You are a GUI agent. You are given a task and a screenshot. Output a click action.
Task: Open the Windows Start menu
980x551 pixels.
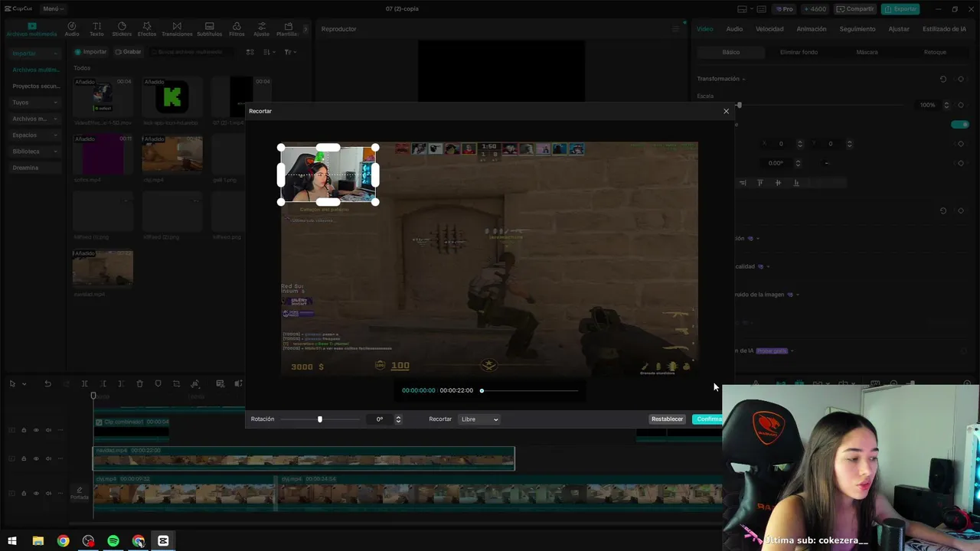coord(12,540)
